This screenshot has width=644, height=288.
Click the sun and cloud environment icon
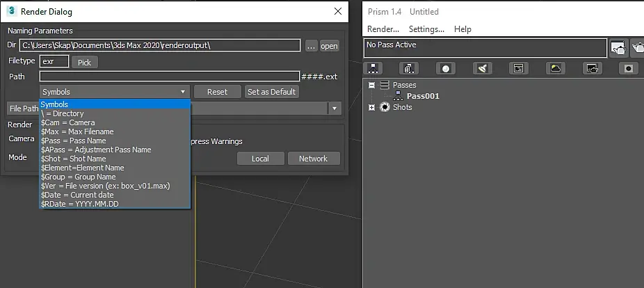(555, 68)
